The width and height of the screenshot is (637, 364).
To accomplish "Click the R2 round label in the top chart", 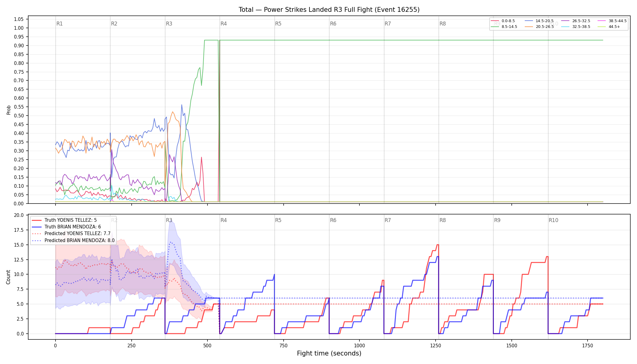I will pyautogui.click(x=114, y=24).
